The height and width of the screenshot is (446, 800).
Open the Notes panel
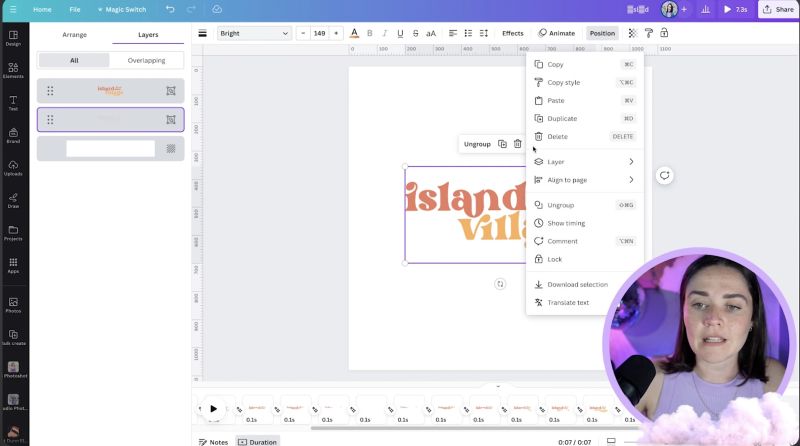coord(213,442)
